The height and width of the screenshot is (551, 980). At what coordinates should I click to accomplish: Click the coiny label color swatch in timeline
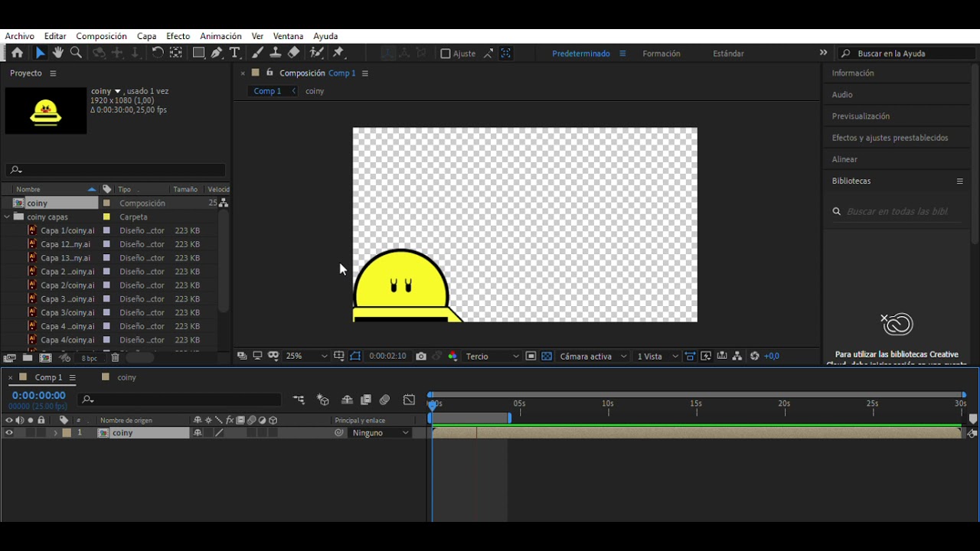[x=67, y=433]
